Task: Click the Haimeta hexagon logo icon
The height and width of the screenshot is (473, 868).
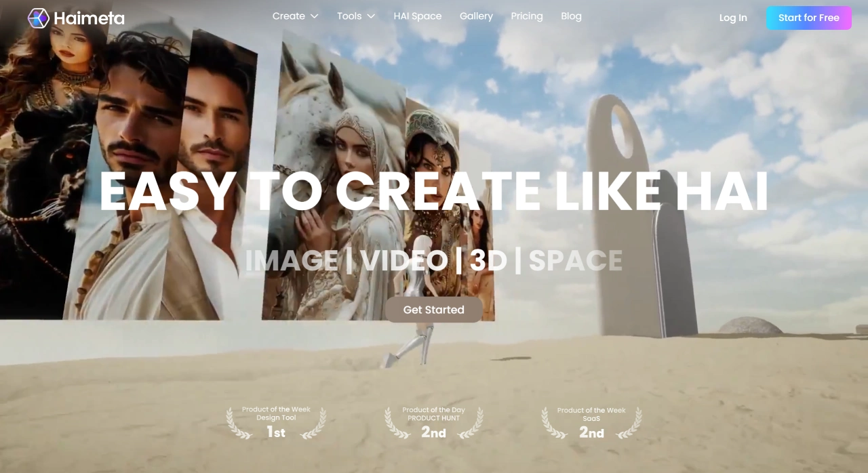Action: pos(39,18)
